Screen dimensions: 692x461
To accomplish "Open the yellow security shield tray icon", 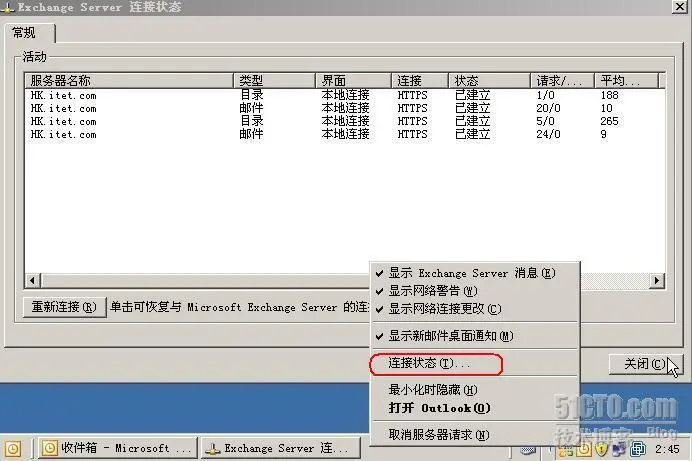I will [601, 450].
